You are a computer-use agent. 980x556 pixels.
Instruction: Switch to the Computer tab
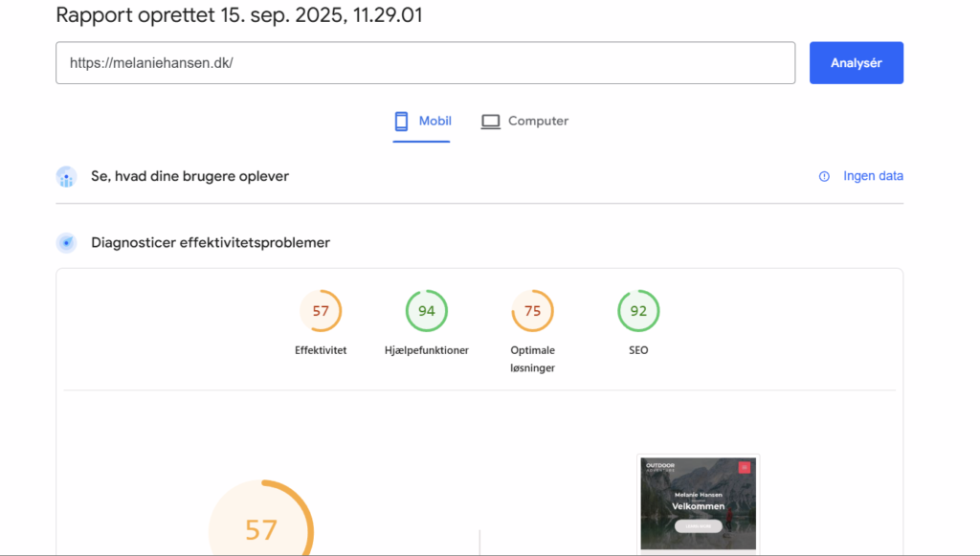click(x=524, y=122)
